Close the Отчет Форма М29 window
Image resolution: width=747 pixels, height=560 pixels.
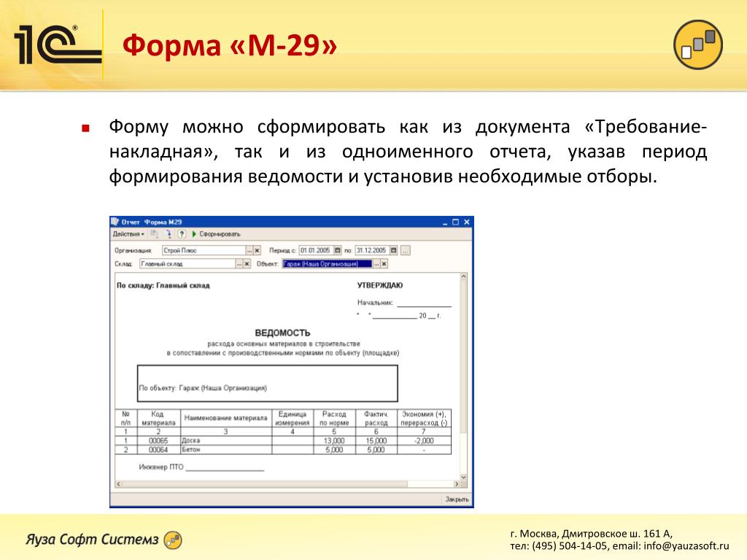466,222
